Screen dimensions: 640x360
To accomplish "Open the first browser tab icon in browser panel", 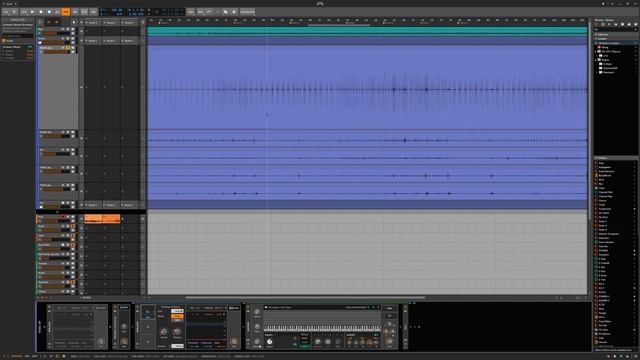I will (x=597, y=24).
